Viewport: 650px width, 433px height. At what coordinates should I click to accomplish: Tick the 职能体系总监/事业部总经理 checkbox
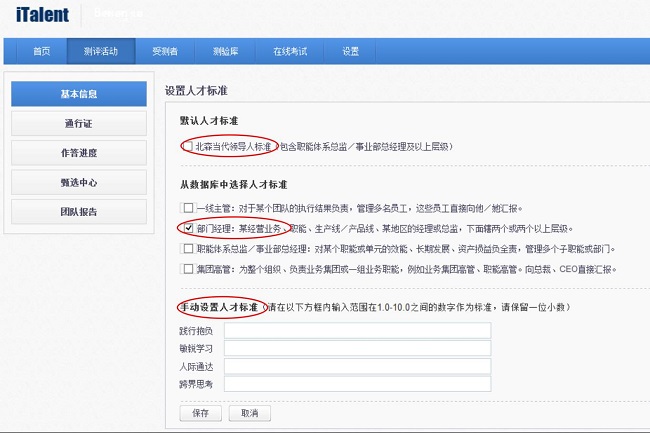pos(188,248)
